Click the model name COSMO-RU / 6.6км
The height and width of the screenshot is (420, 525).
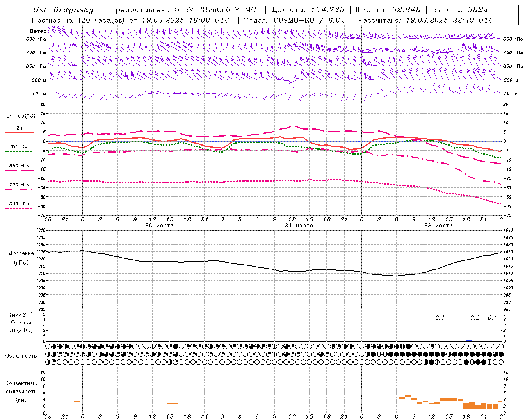click(310, 20)
